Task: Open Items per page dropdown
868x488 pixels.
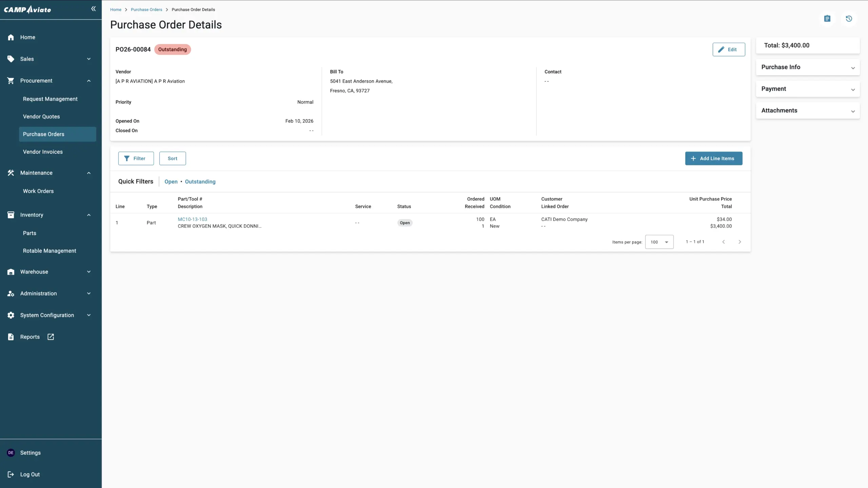Action: 659,242
